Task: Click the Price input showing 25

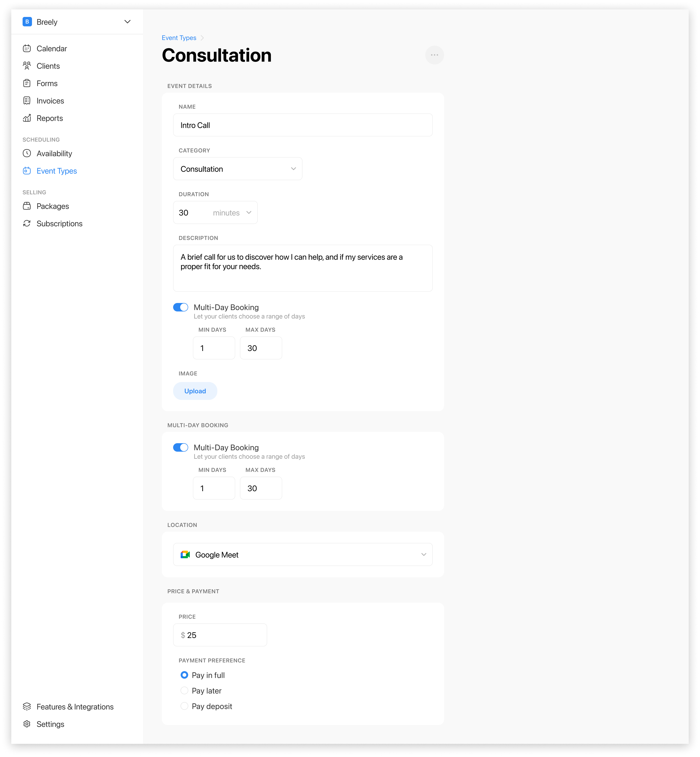Action: [220, 635]
